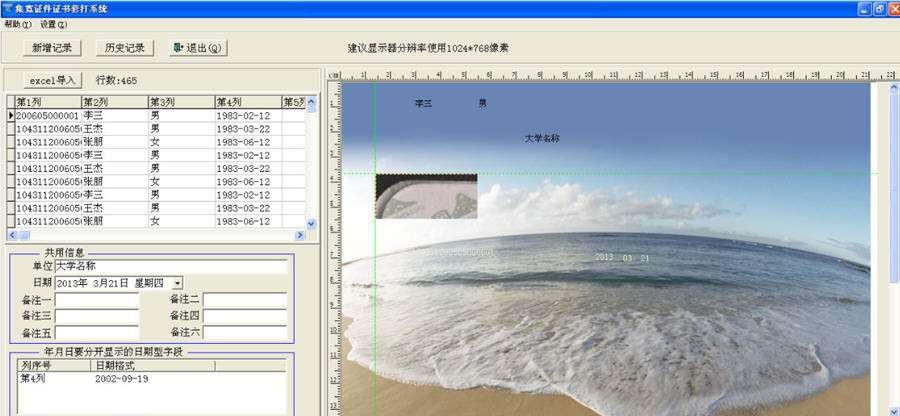The width and height of the screenshot is (900, 416).
Task: Click the 单位 input field
Action: [170, 267]
